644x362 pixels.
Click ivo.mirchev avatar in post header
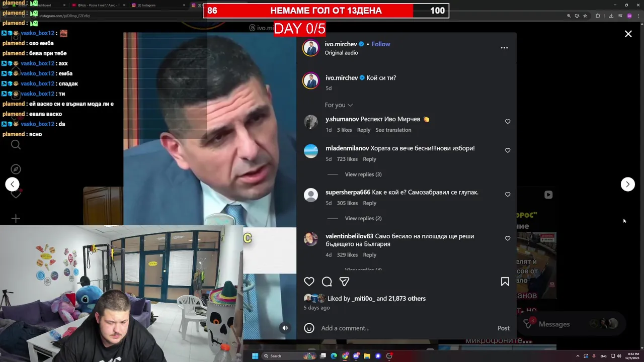(x=310, y=48)
